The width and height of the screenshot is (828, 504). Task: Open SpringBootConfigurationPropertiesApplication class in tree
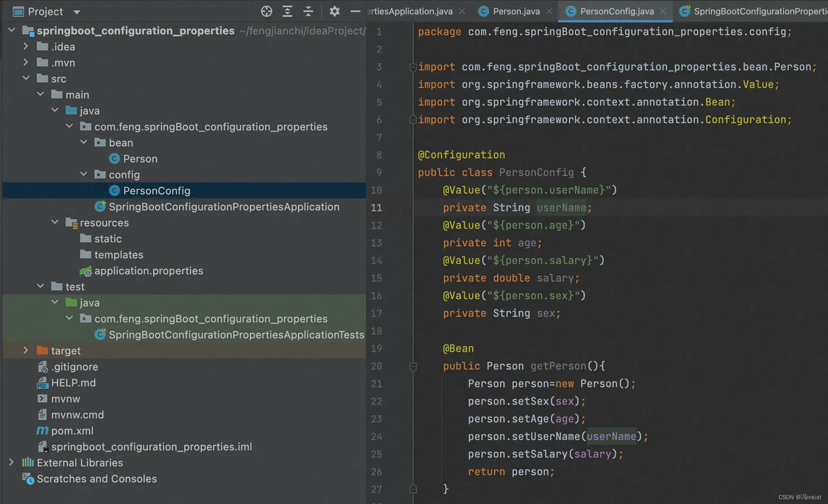(224, 206)
